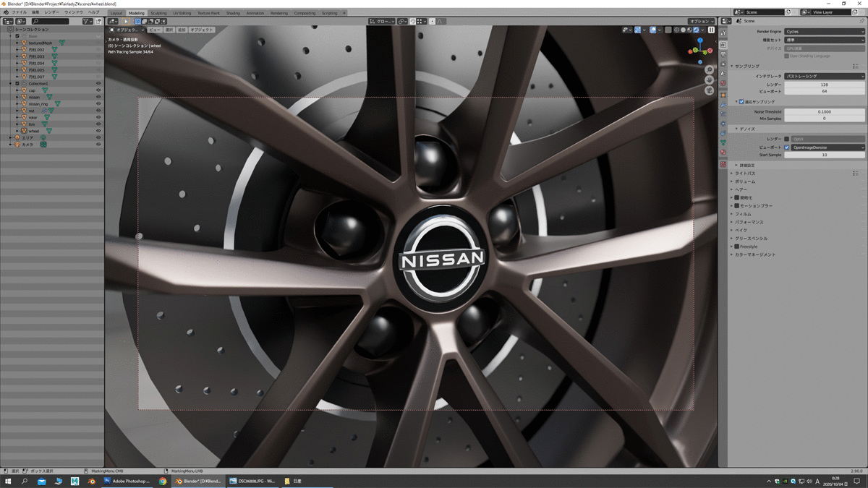The height and width of the screenshot is (488, 868).
Task: Select wireframe viewport shading icon
Action: [676, 30]
